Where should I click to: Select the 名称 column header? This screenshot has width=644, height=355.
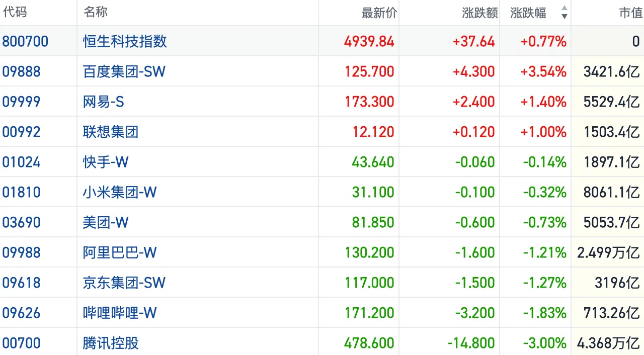coord(96,12)
